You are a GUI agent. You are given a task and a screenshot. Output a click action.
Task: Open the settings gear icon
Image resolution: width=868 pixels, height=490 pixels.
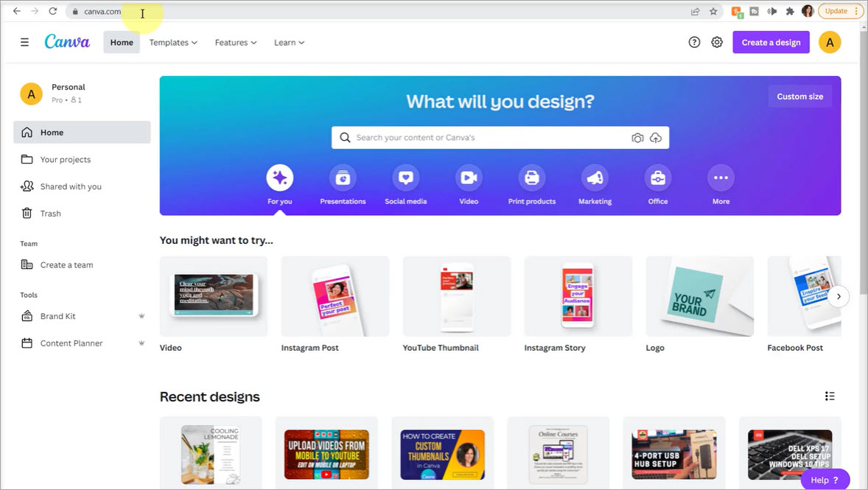[717, 43]
